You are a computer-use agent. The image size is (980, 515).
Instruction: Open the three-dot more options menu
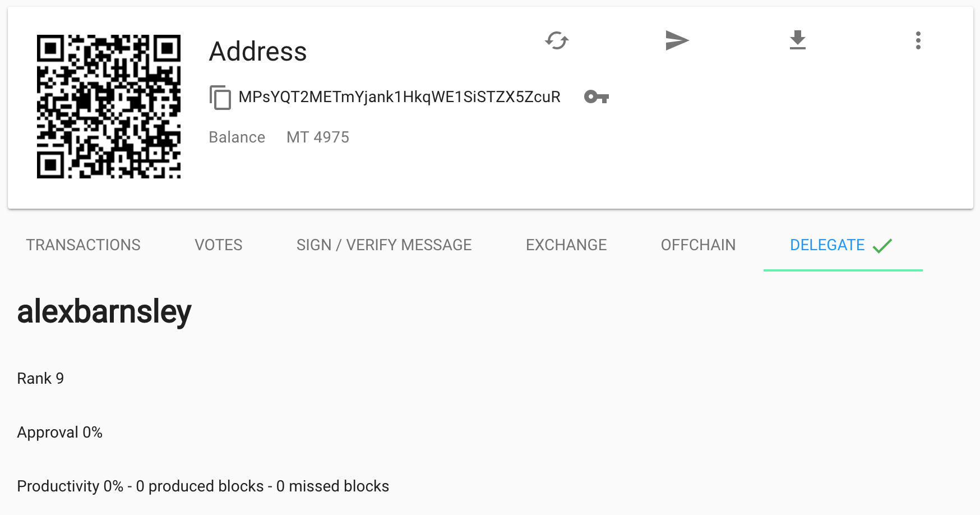click(x=918, y=40)
